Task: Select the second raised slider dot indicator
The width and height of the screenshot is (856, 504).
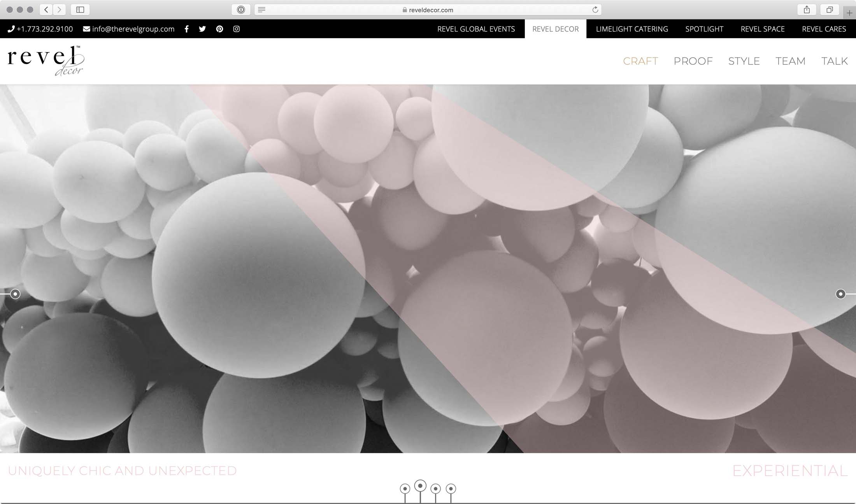Action: tap(420, 486)
